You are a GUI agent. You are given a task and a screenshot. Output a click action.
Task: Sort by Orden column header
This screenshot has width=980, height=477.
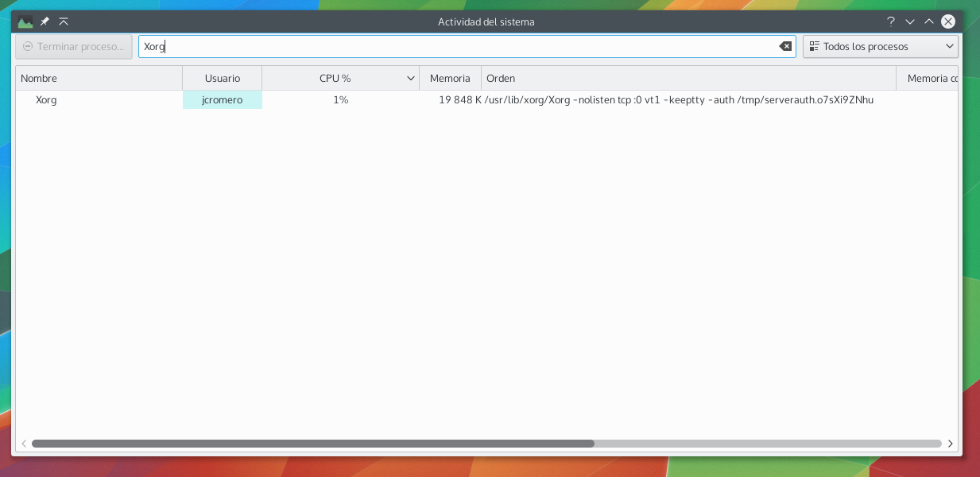[688, 78]
